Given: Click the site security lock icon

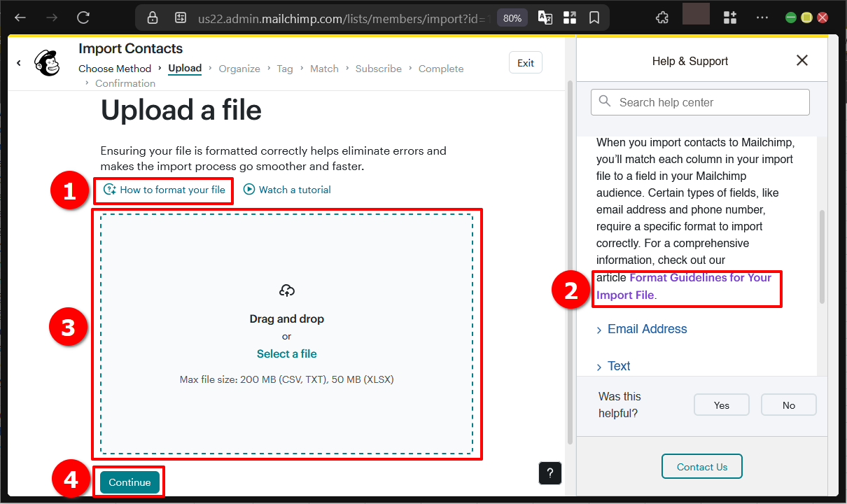Looking at the screenshot, I should (x=153, y=17).
